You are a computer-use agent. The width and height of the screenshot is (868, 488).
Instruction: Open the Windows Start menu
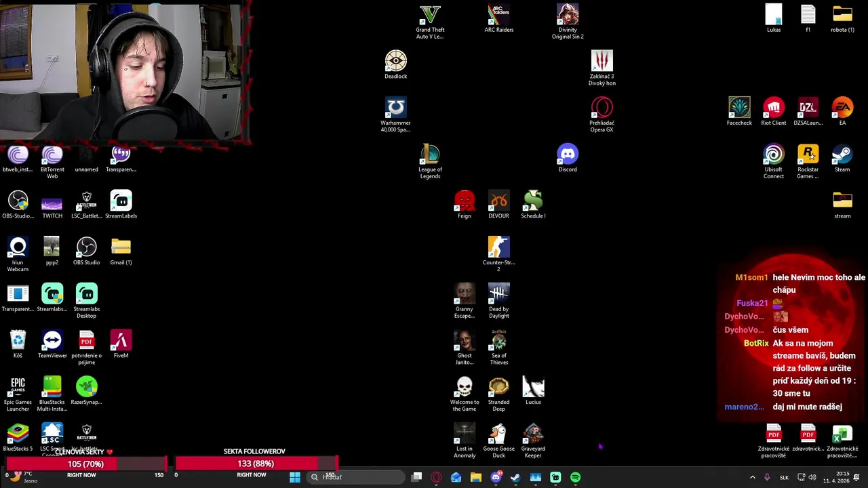[x=295, y=477]
